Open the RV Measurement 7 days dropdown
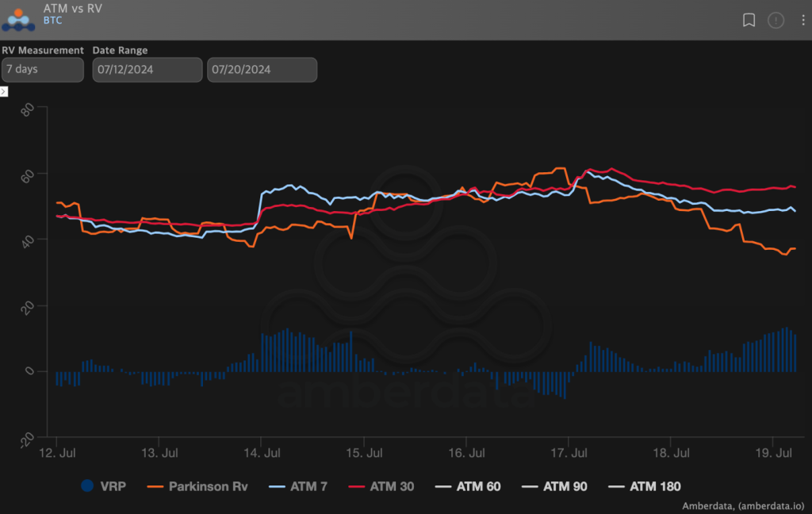The image size is (812, 514). click(42, 70)
